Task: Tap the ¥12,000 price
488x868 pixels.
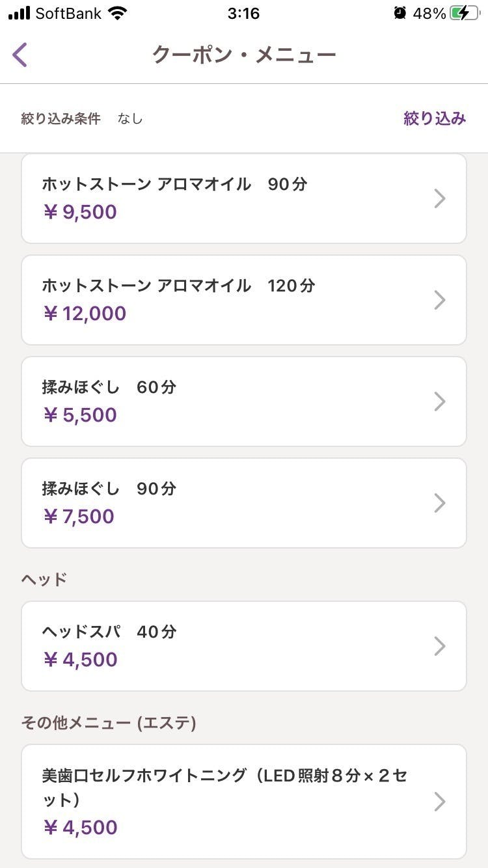Action: point(85,314)
